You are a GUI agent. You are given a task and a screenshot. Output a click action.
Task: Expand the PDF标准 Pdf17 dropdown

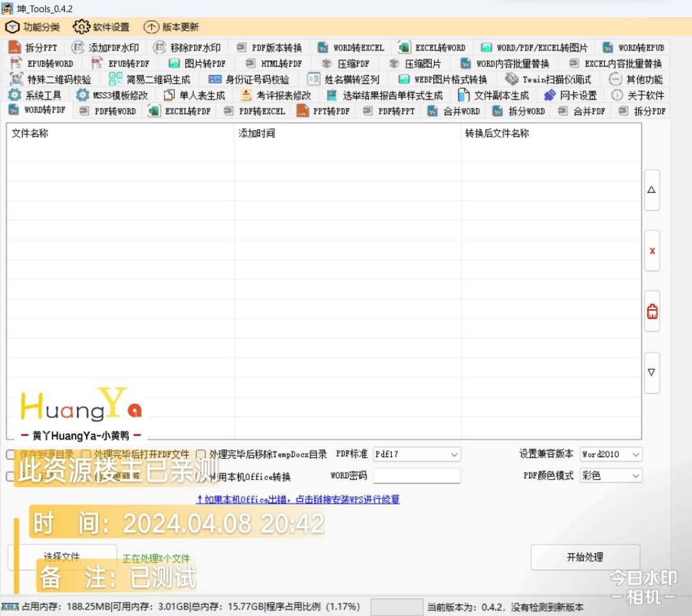pyautogui.click(x=416, y=454)
